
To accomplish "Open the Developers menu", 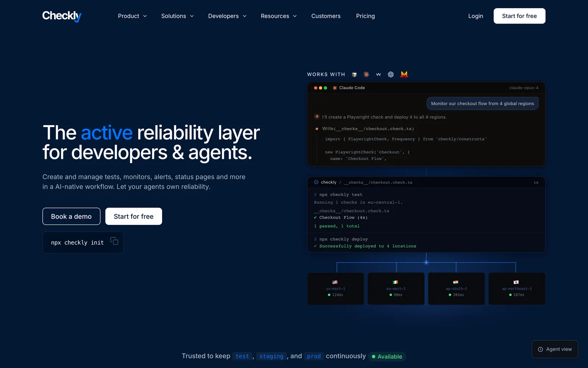I will [227, 16].
